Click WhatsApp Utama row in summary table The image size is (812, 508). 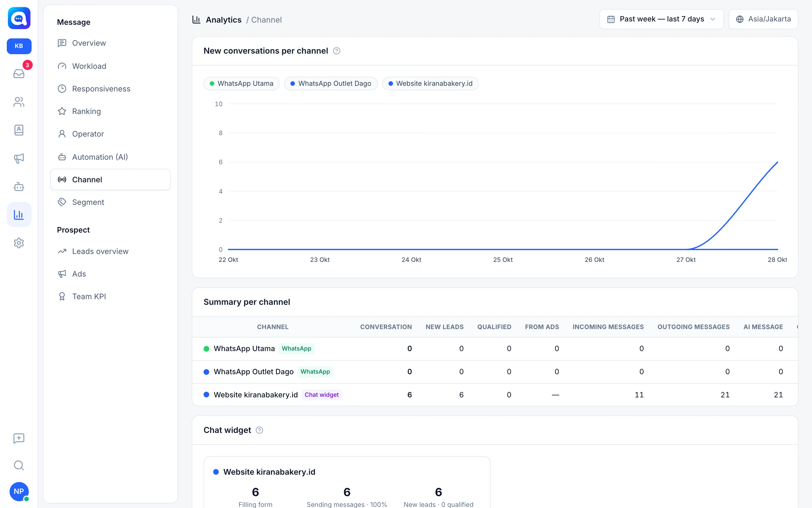coord(495,349)
